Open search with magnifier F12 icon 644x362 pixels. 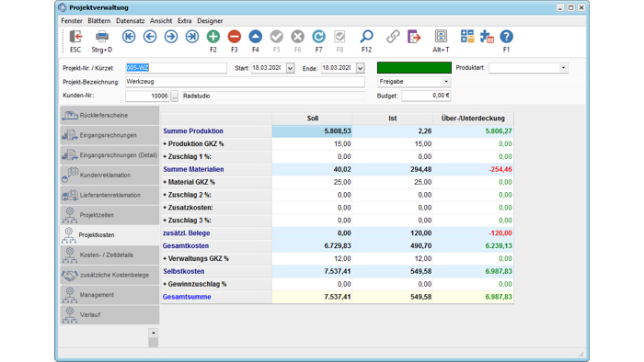pos(366,37)
